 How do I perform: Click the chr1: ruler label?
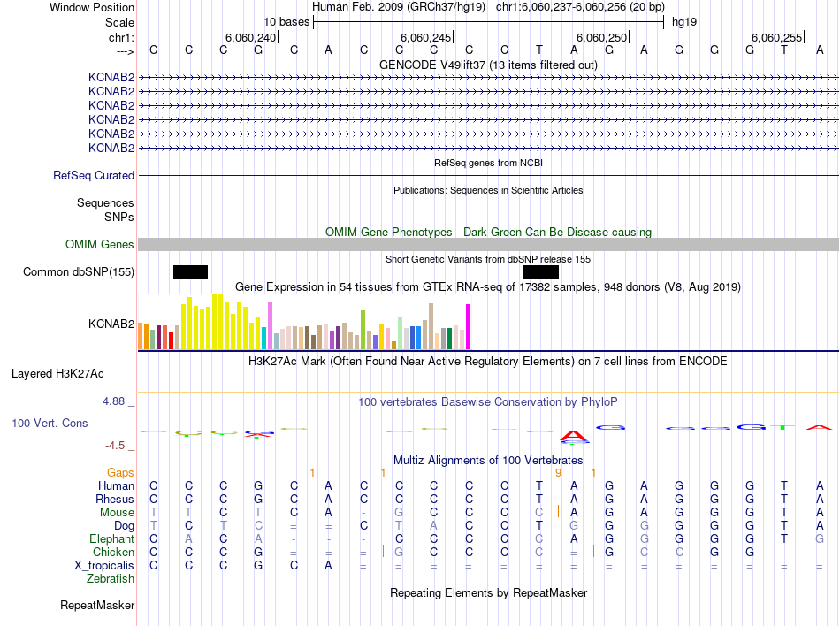(x=121, y=37)
